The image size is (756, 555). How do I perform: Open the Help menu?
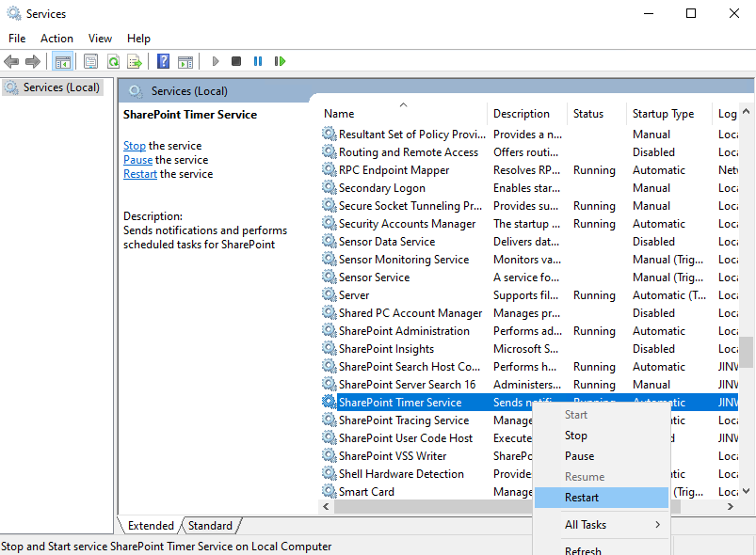[x=138, y=39]
